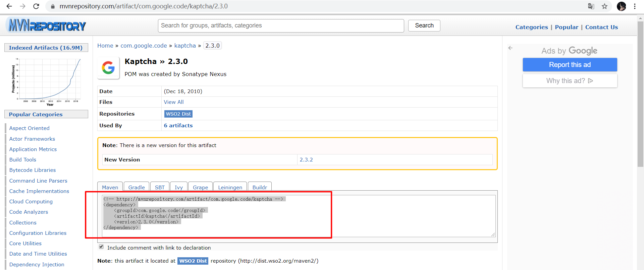Open the Categories header link
Image resolution: width=644 pixels, height=270 pixels.
pos(532,27)
